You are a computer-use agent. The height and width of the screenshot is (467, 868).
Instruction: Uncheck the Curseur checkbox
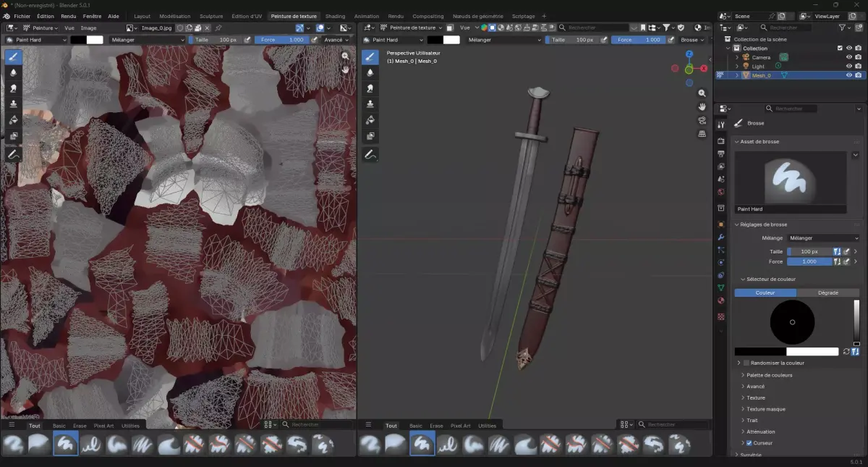[749, 443]
